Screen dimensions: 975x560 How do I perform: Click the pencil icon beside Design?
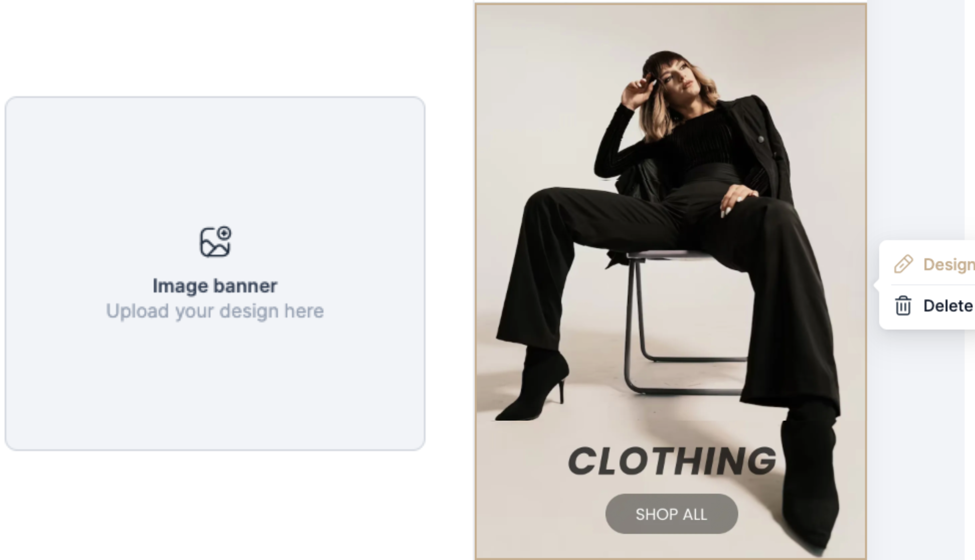[x=903, y=264]
